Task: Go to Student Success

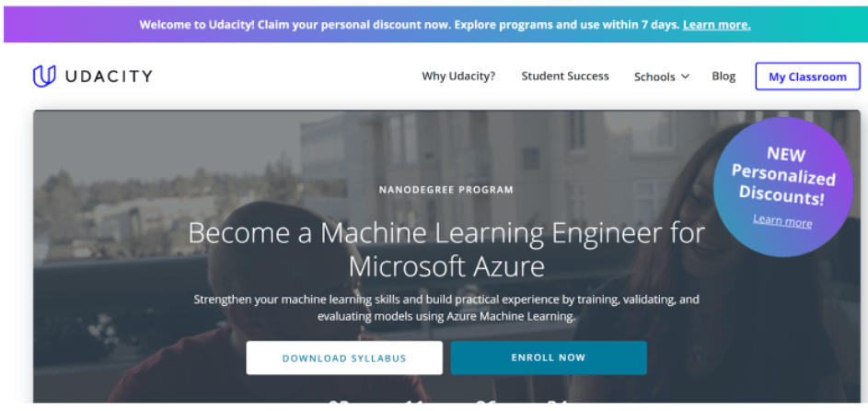Action: click(564, 76)
